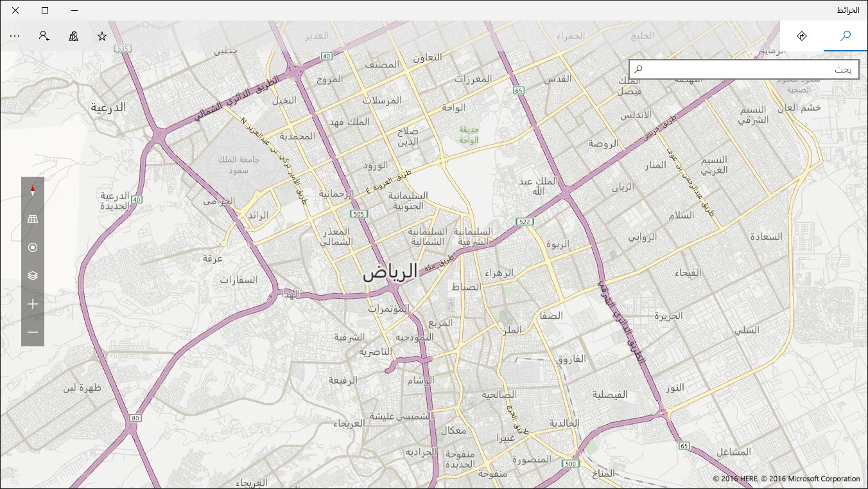This screenshot has width=868, height=489.
Task: Rotate map north with compass button
Action: pos(33,191)
